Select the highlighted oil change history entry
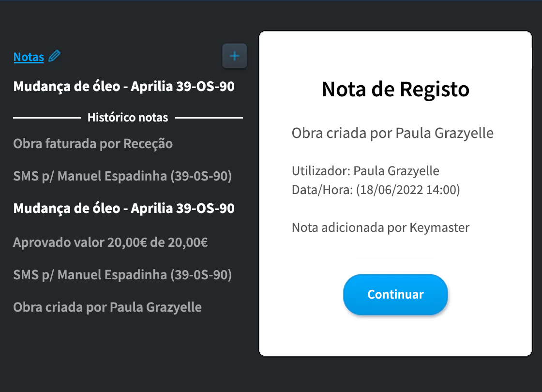This screenshot has height=392, width=542. (123, 208)
